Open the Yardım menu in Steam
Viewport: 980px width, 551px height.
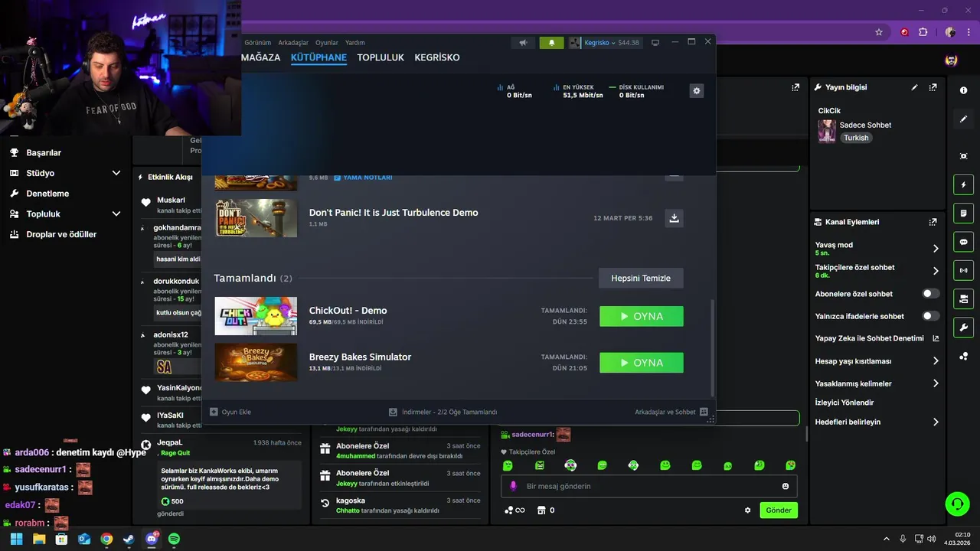click(355, 43)
